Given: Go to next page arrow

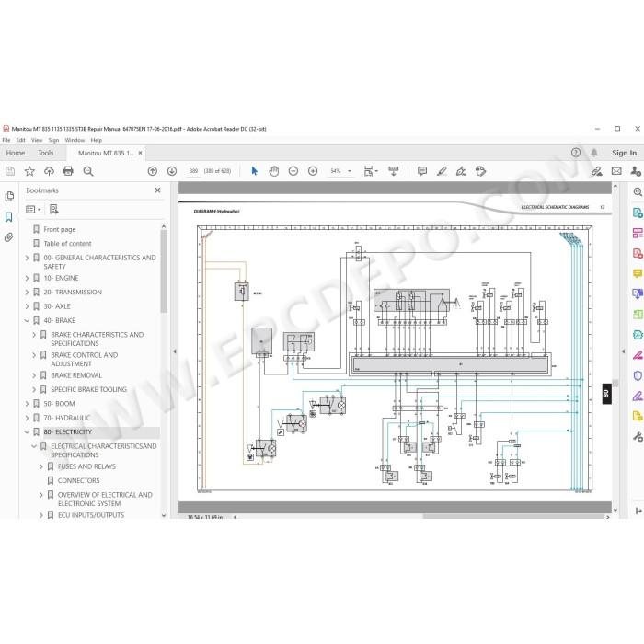Looking at the screenshot, I should point(172,171).
